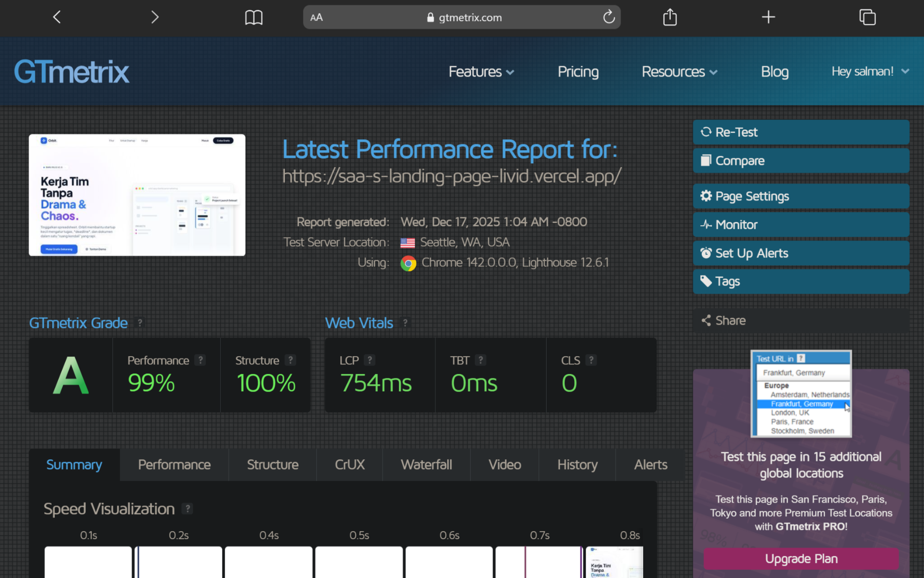Click the Safari address bar
The image size is (924, 578).
tap(462, 17)
